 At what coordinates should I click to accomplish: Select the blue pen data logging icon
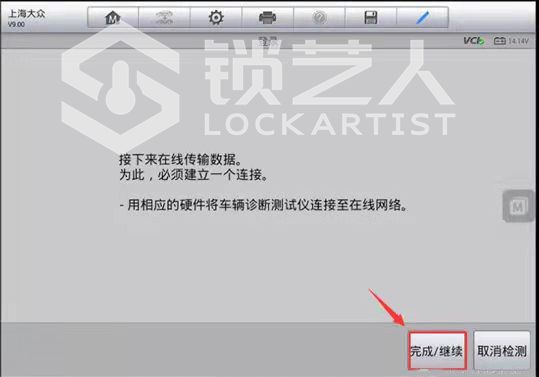point(422,17)
